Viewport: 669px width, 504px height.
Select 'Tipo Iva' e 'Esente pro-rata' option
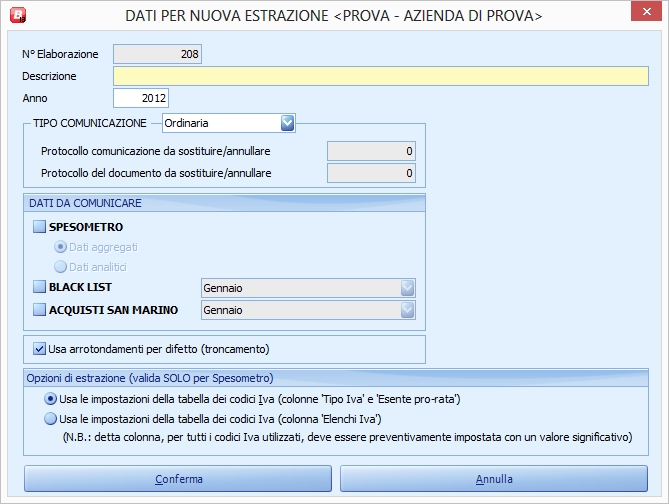tap(50, 399)
